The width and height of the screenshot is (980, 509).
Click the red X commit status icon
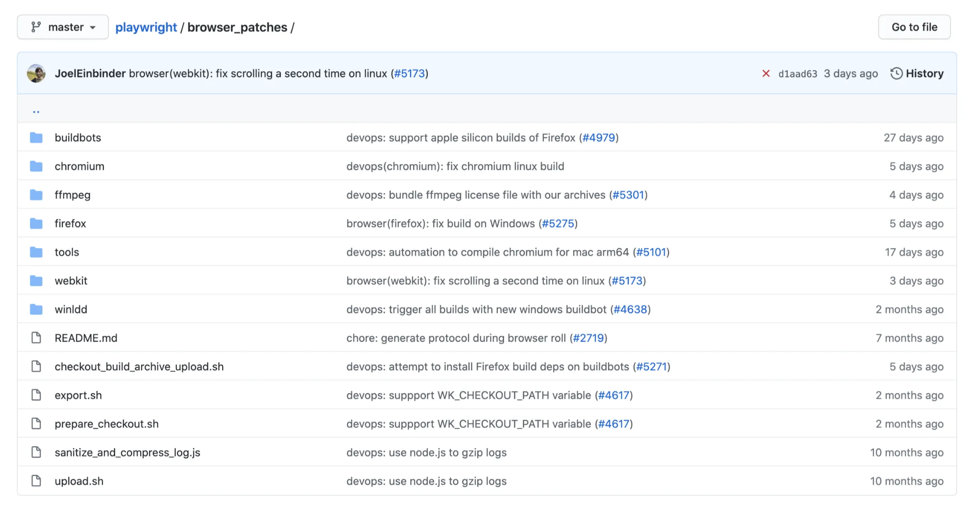pos(766,74)
